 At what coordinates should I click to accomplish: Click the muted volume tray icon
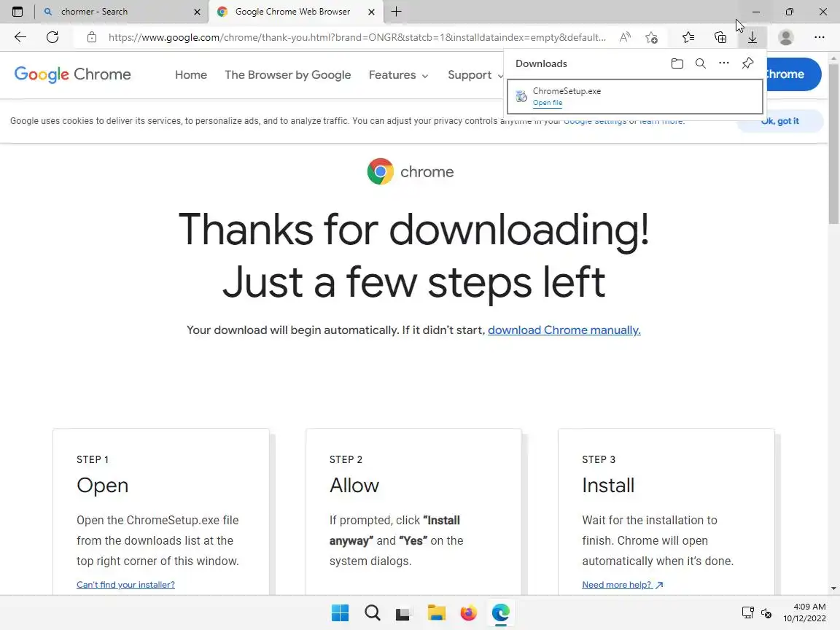pos(766,612)
